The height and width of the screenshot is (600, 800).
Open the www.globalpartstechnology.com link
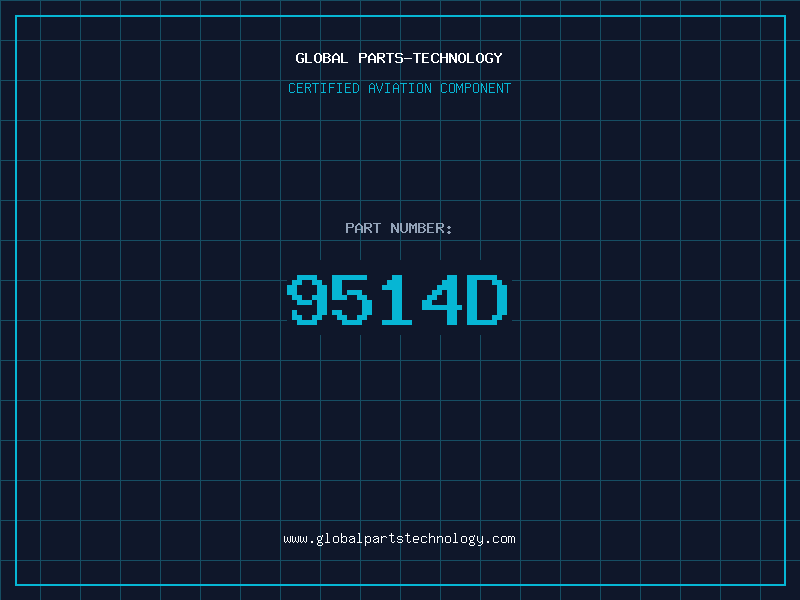click(x=399, y=539)
